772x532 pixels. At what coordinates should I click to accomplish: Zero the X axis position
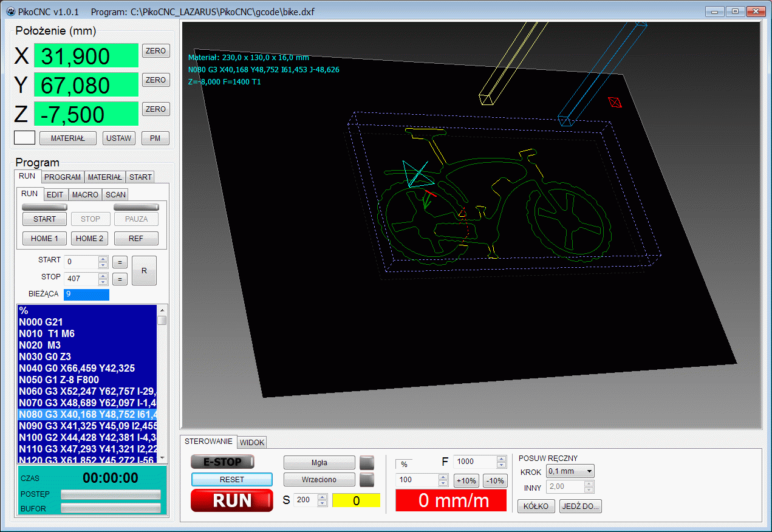coord(156,51)
